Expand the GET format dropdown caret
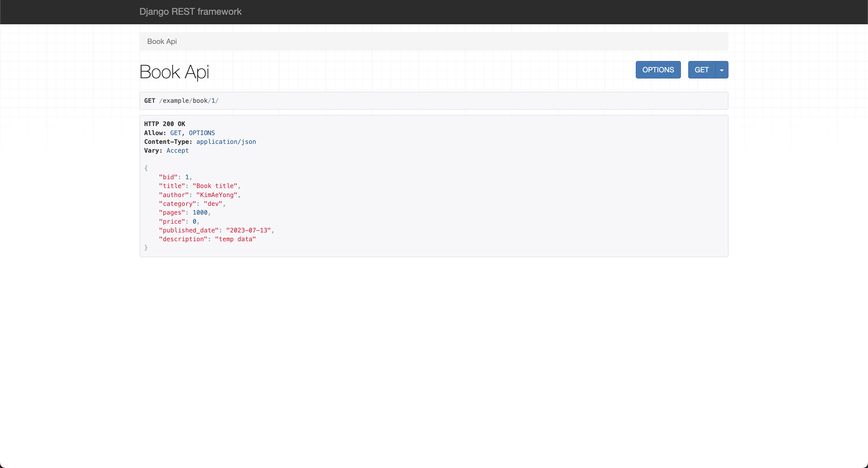 (x=722, y=70)
